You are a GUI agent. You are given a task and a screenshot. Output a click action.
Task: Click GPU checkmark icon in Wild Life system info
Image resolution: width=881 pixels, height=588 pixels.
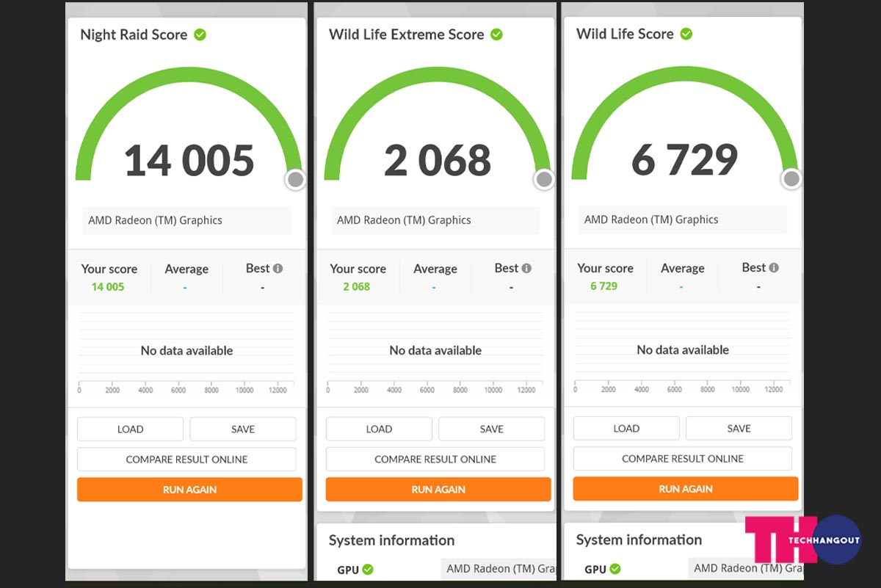pyautogui.click(x=615, y=568)
